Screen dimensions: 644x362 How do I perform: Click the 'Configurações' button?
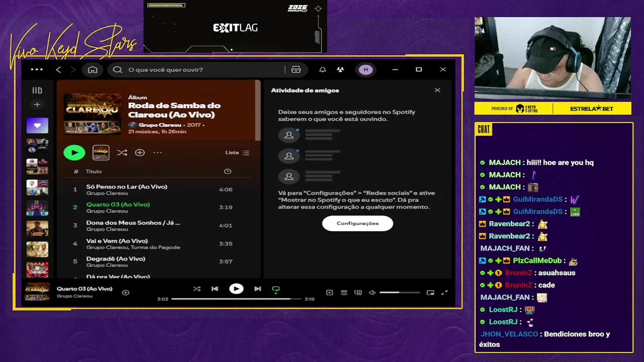click(358, 223)
